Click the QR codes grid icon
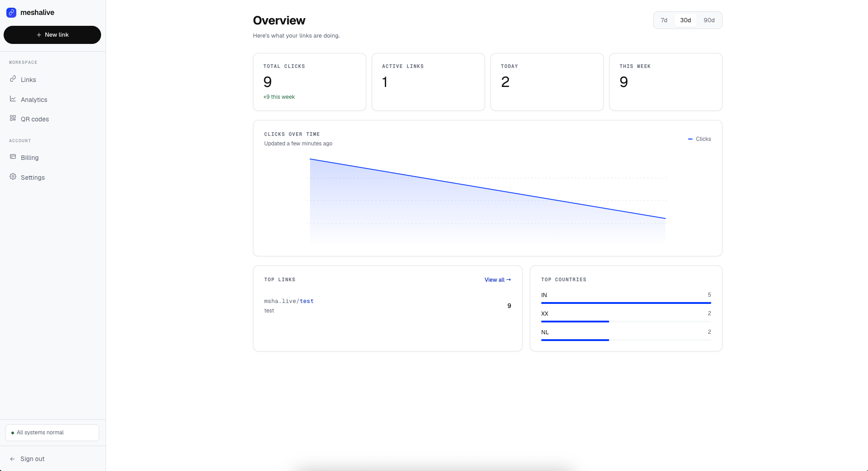 click(x=13, y=118)
